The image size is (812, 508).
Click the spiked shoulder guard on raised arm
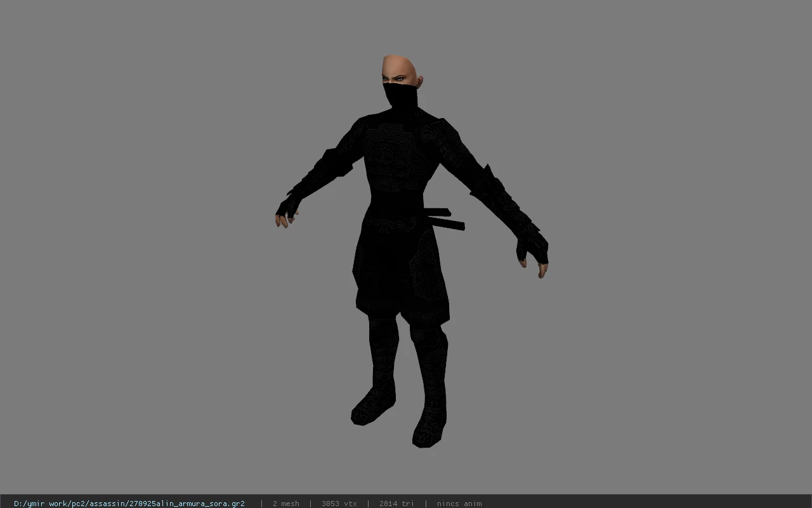click(488, 181)
